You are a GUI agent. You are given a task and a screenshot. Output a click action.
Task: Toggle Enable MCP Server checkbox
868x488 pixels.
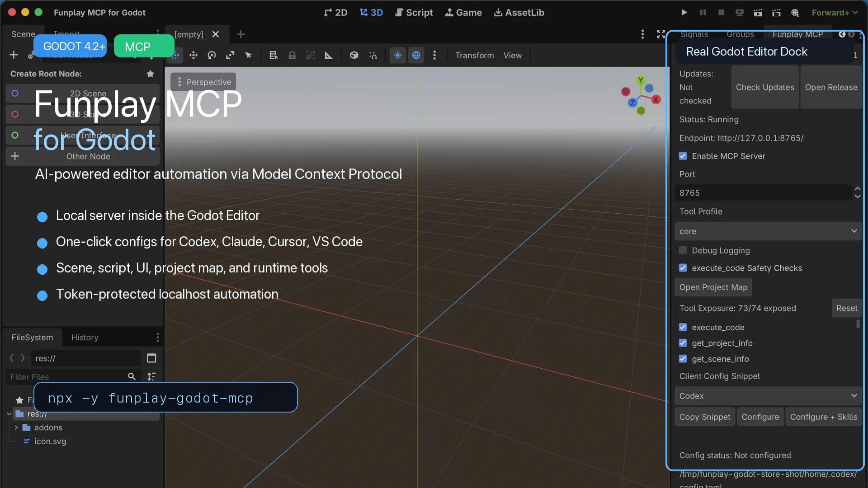(683, 156)
